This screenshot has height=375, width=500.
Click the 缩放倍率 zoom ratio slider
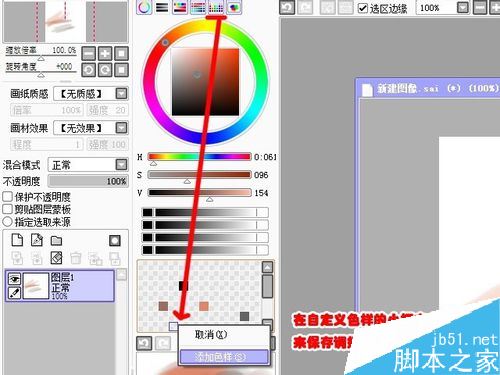click(41, 55)
